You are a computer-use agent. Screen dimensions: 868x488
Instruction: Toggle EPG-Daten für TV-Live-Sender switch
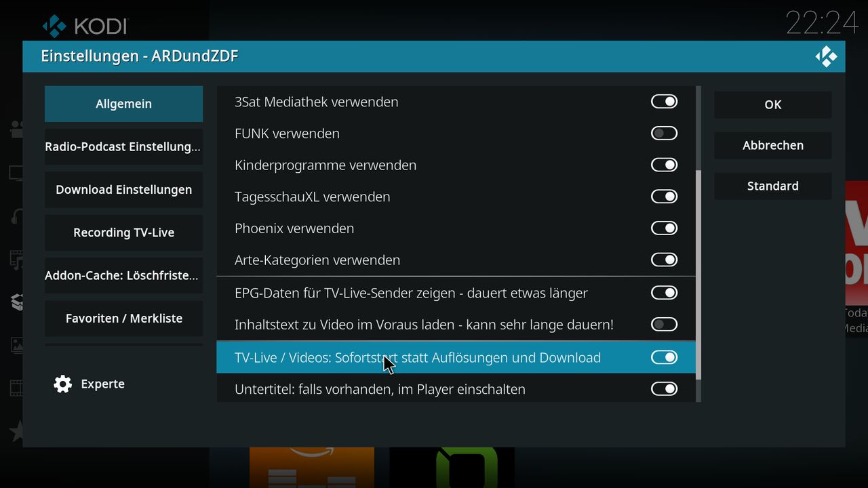pos(664,293)
